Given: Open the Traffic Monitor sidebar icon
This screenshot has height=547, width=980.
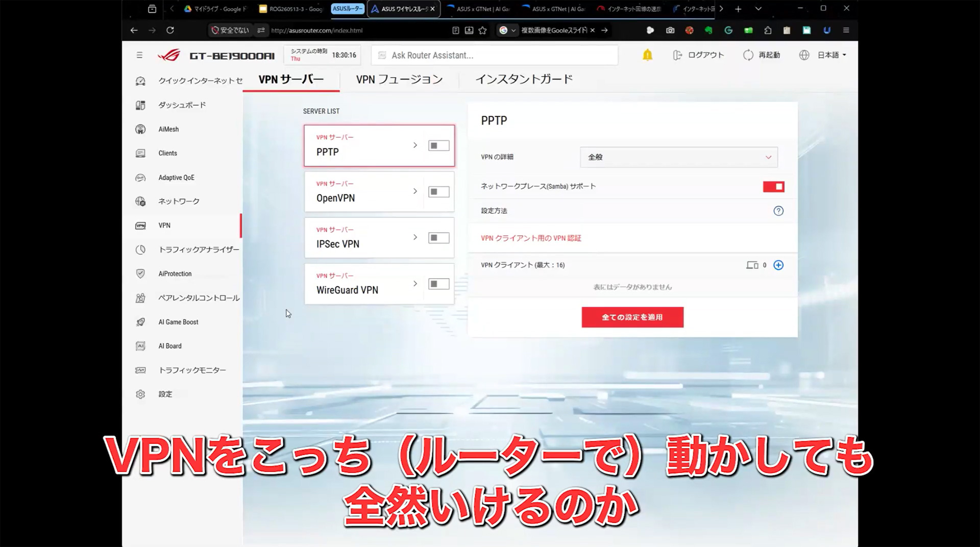Looking at the screenshot, I should tap(140, 370).
